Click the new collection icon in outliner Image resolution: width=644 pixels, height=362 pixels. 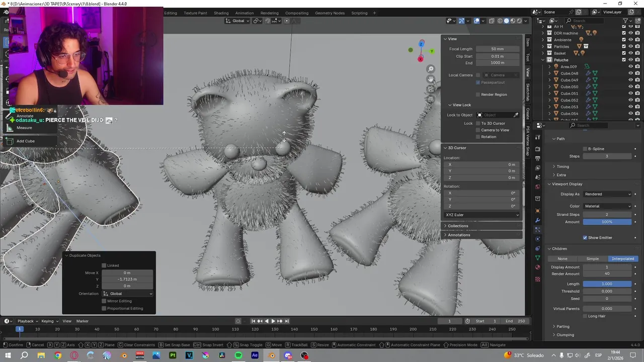(638, 21)
